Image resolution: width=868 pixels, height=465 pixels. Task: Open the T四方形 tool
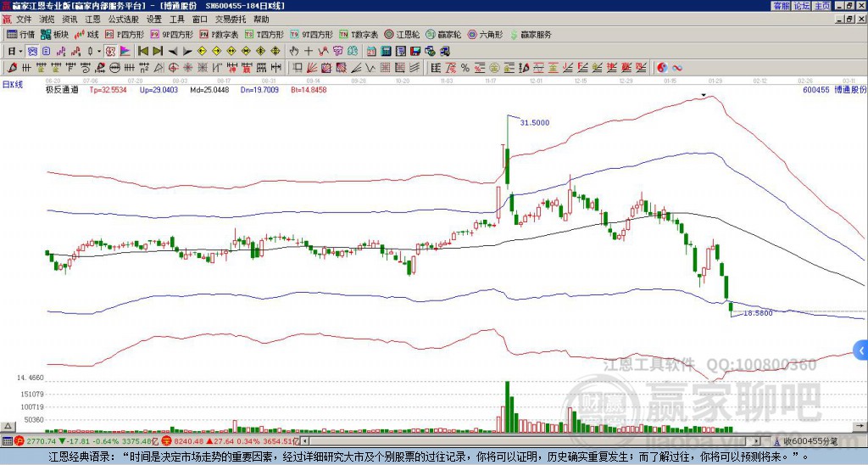pyautogui.click(x=264, y=34)
